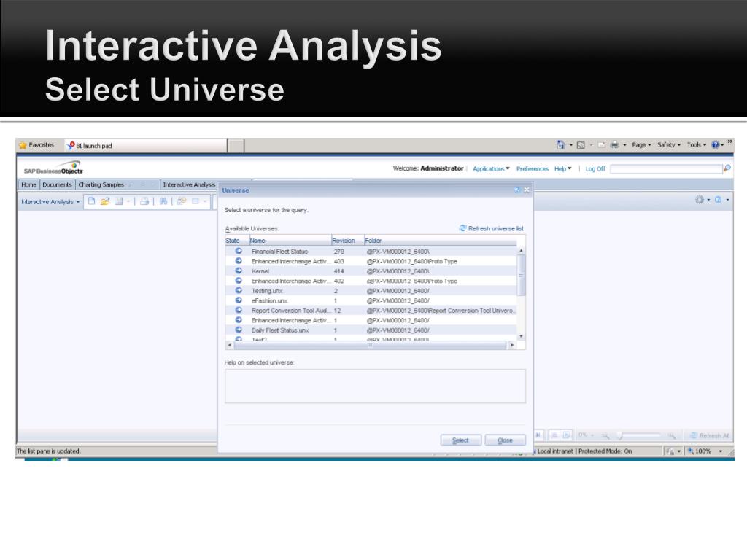Click the save disk icon in toolbar
Screen dimensions: 747x560
(118, 201)
